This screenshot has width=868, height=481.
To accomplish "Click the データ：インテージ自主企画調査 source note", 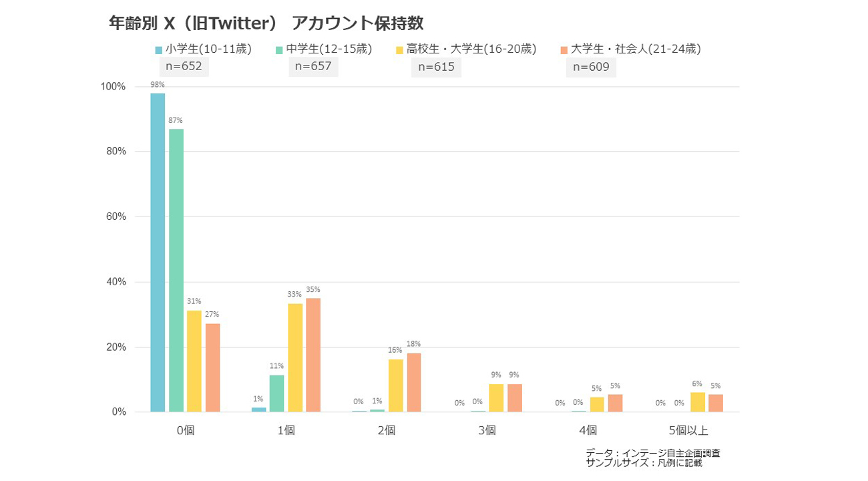I will pyautogui.click(x=652, y=453).
